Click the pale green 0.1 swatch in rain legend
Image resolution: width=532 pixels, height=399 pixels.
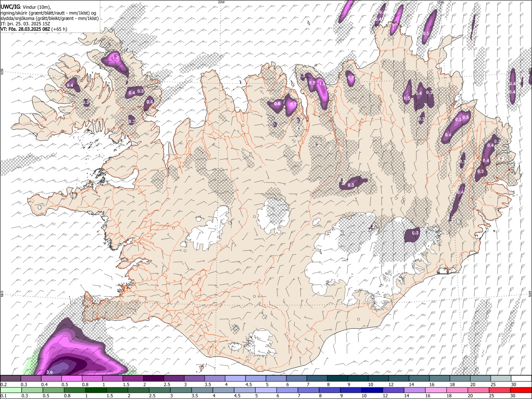pos(11,390)
